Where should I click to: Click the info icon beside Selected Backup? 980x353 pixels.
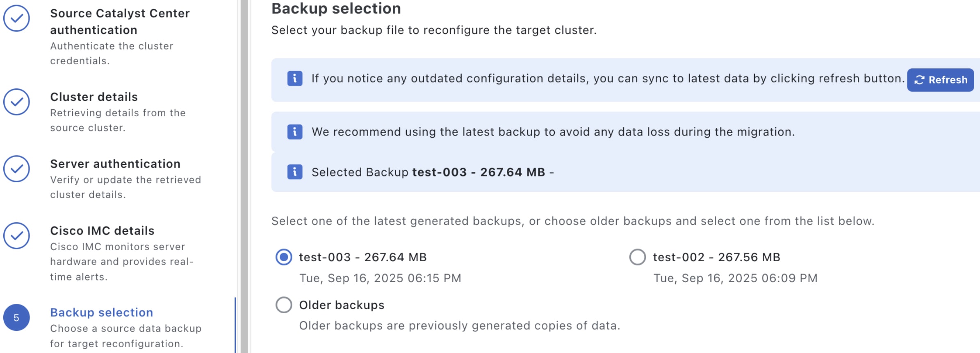pyautogui.click(x=295, y=172)
